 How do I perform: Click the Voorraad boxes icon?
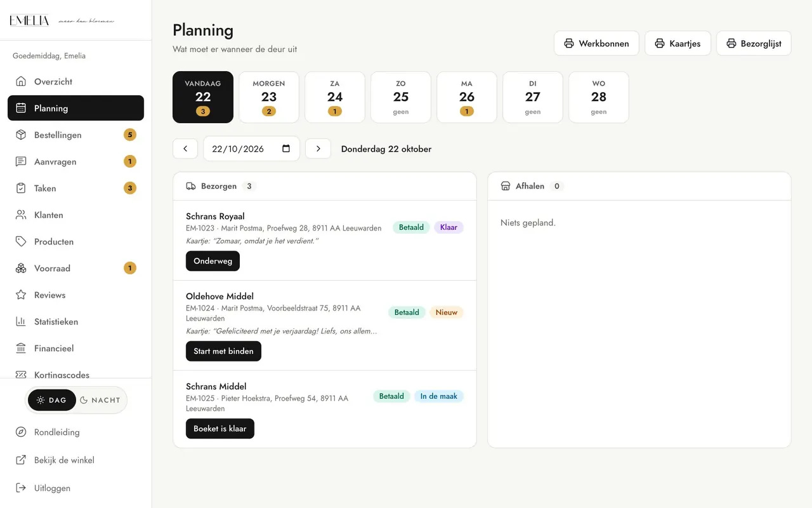click(x=21, y=268)
